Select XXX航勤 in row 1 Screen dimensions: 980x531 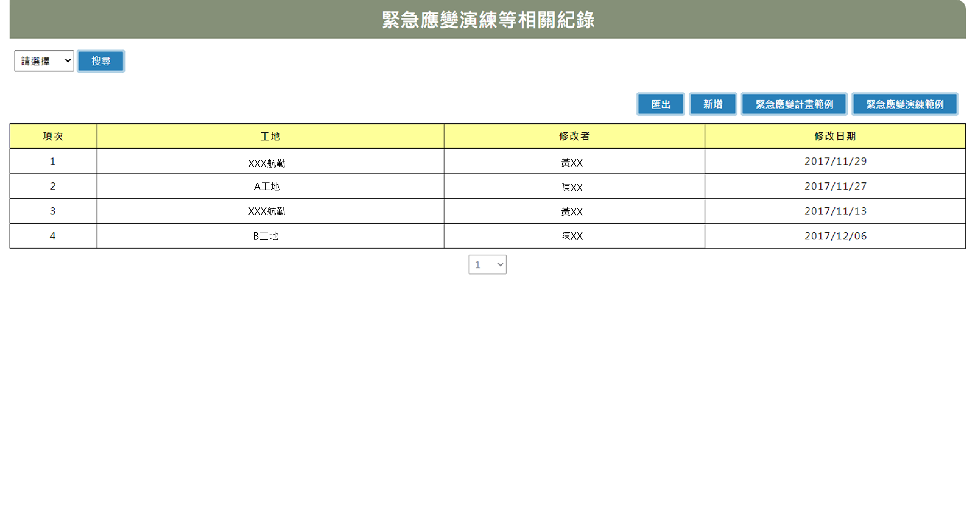(267, 164)
